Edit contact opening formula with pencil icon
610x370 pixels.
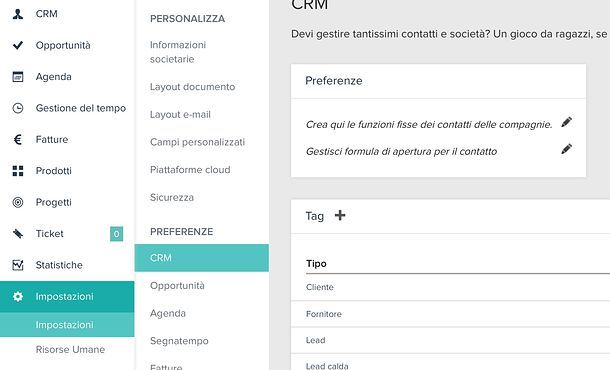(566, 149)
